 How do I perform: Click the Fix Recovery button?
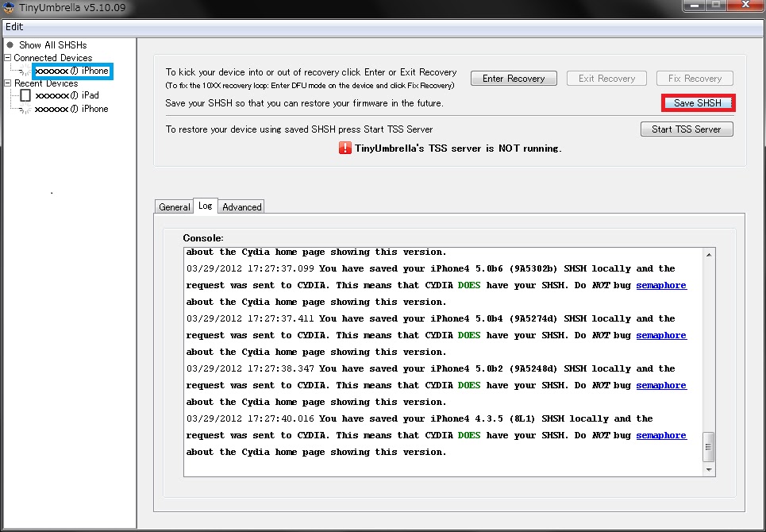[695, 78]
